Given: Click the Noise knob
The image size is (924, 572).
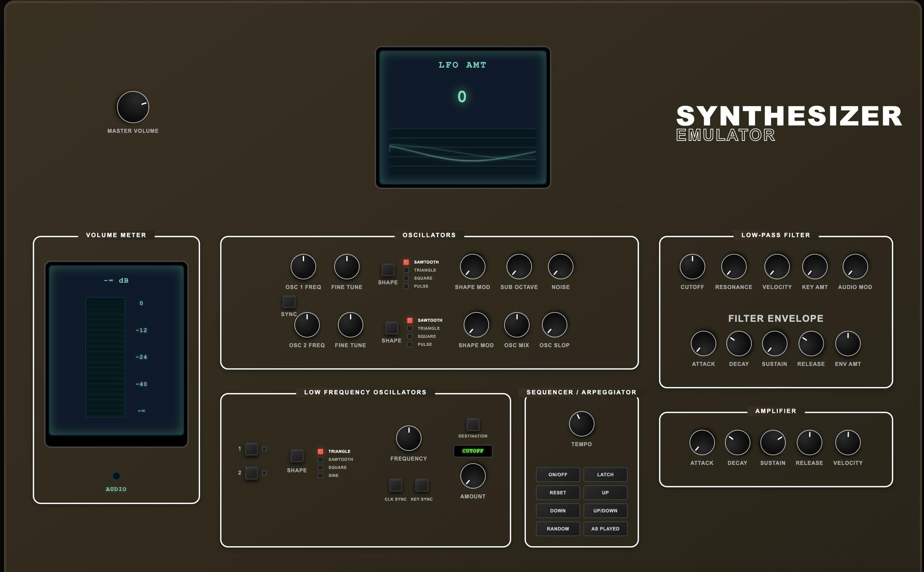Looking at the screenshot, I should [x=561, y=267].
